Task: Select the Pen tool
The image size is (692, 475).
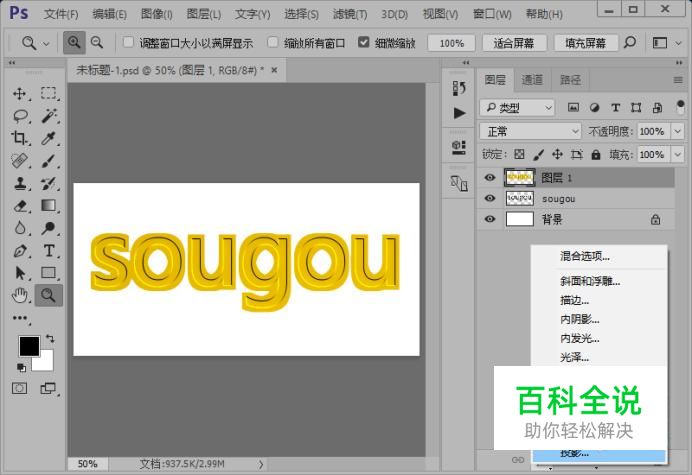Action: pos(19,251)
